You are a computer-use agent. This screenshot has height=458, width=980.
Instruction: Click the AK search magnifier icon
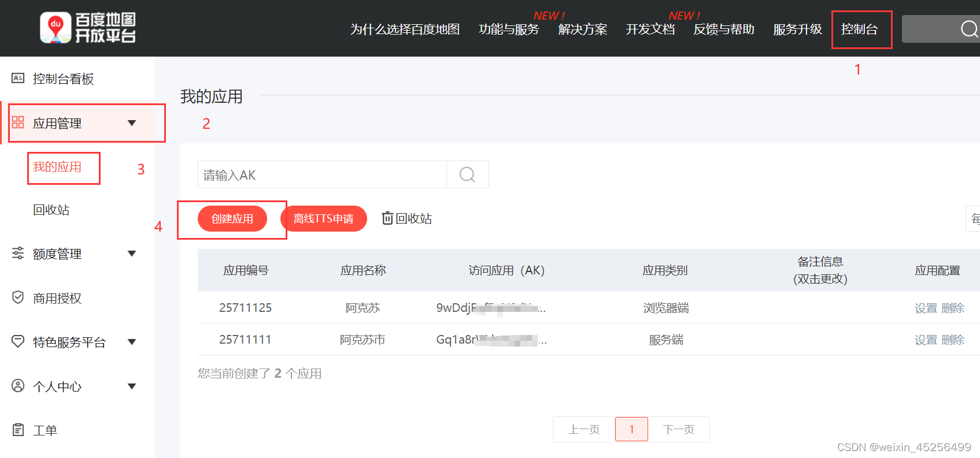pyautogui.click(x=467, y=174)
